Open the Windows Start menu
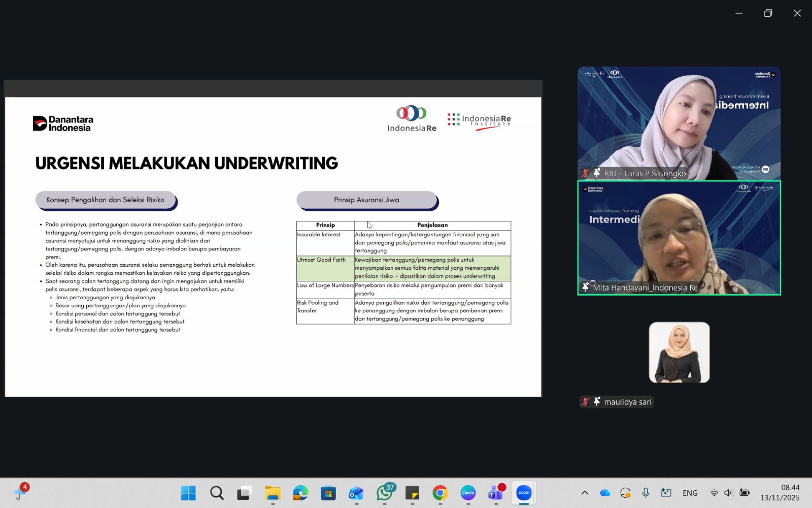Image resolution: width=812 pixels, height=508 pixels. point(188,493)
